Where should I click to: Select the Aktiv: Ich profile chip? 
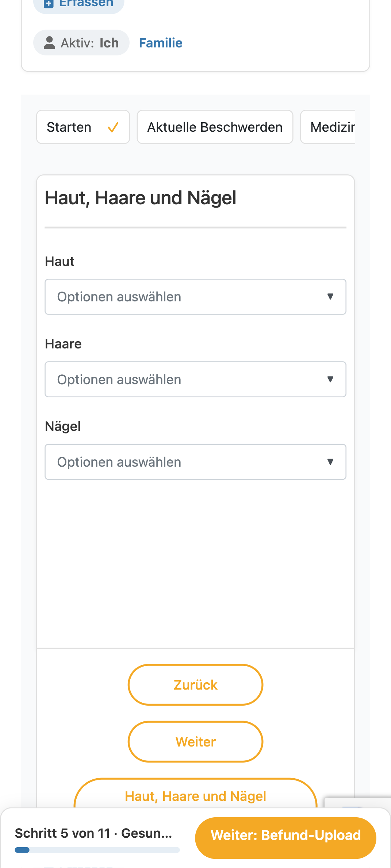tap(81, 43)
